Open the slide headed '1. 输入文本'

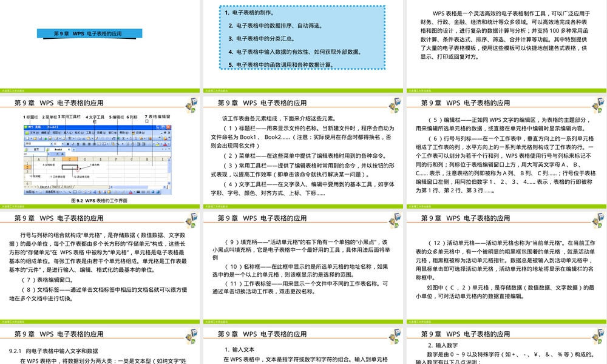[x=303, y=345]
